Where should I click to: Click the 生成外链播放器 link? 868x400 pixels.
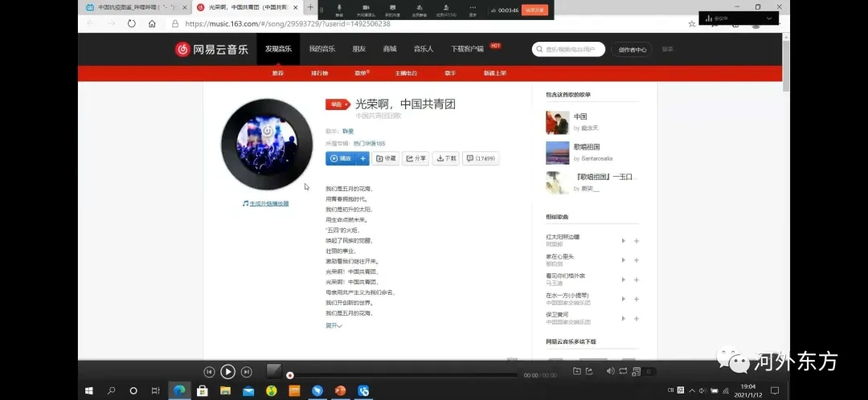click(266, 203)
